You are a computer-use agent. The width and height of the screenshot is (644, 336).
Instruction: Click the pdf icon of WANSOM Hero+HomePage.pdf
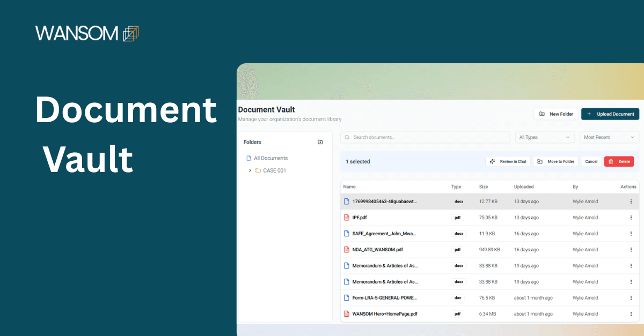click(346, 314)
